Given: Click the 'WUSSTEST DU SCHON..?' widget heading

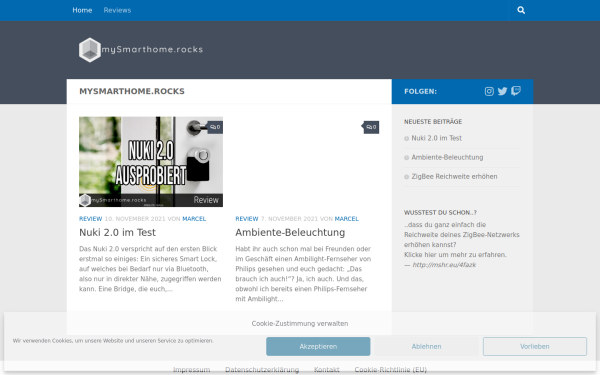Looking at the screenshot, I should (x=440, y=213).
